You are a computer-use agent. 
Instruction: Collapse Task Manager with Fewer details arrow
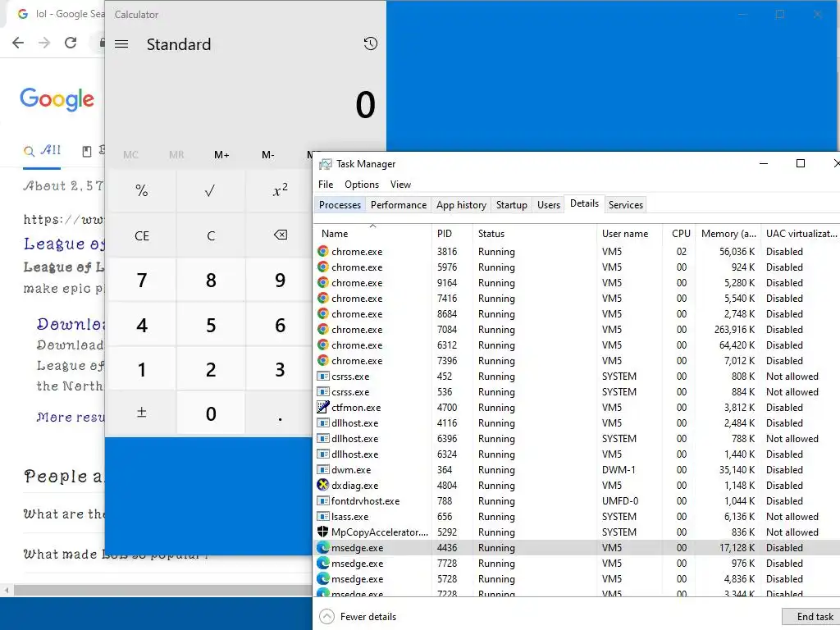(x=326, y=617)
